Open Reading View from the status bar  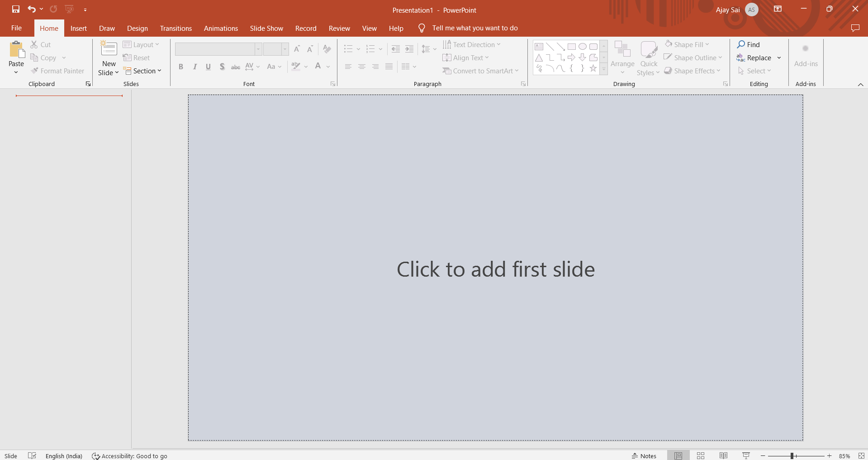(723, 455)
